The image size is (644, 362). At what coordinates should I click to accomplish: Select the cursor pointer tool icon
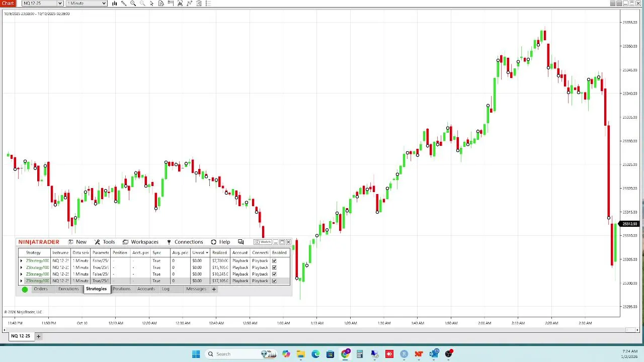tap(151, 4)
